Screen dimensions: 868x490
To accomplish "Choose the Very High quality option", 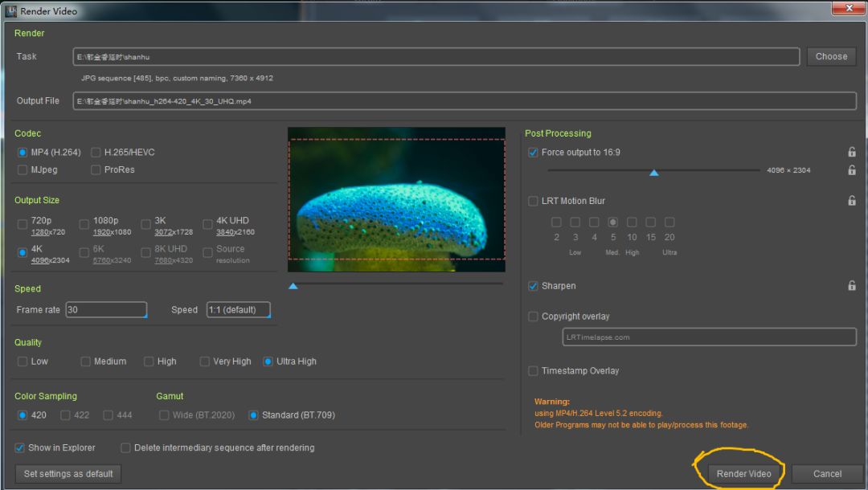I will pyautogui.click(x=204, y=361).
